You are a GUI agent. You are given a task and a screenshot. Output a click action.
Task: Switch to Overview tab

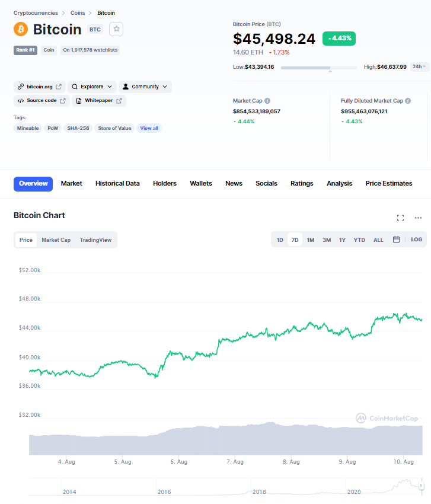33,184
